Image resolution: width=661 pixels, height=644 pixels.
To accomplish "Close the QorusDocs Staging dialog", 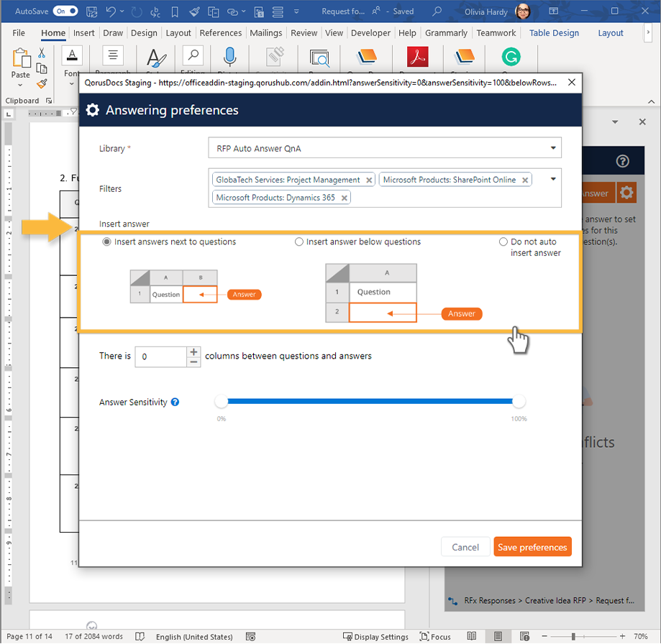I will point(572,82).
